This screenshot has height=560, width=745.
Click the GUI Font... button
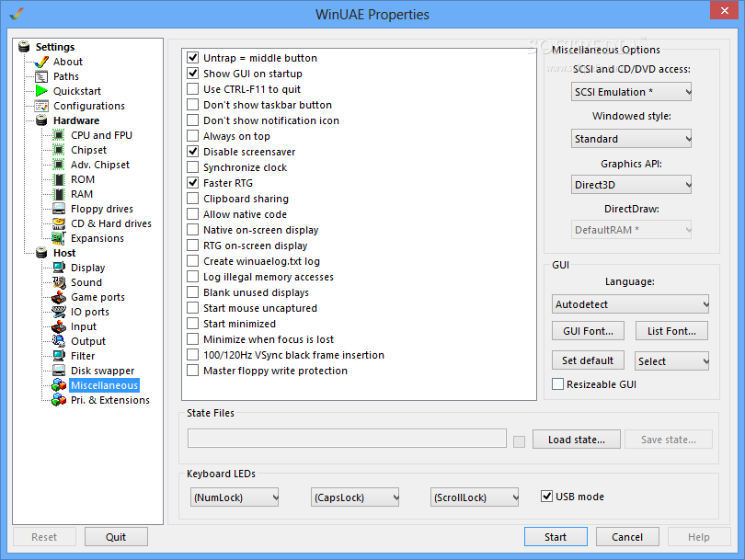pos(588,331)
